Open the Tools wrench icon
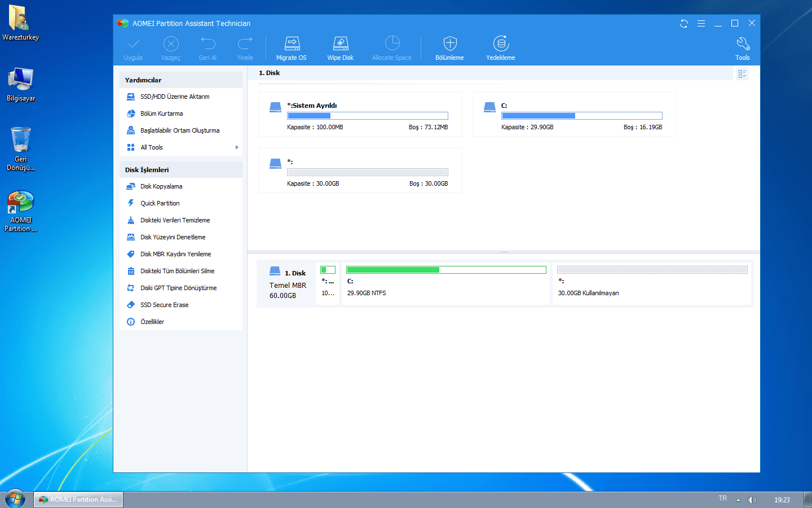This screenshot has width=812, height=508. [x=743, y=43]
